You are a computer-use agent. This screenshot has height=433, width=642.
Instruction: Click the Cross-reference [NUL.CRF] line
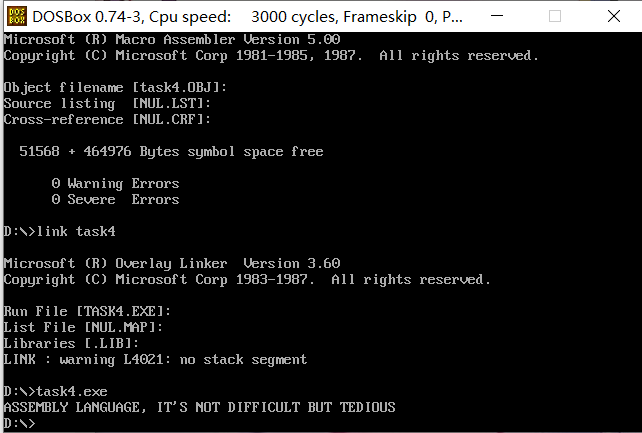(107, 119)
